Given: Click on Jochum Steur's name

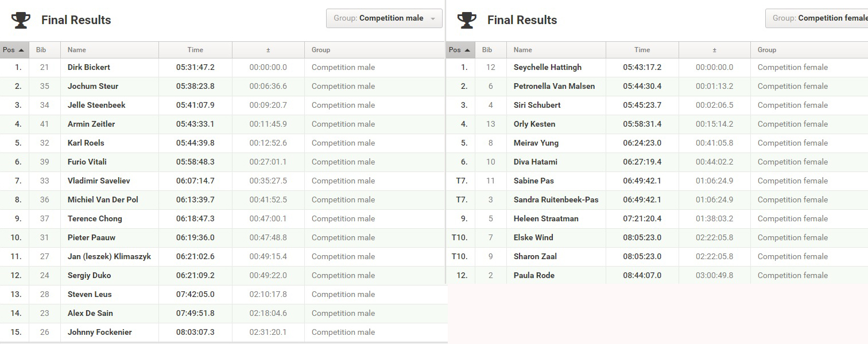Looking at the screenshot, I should 93,86.
